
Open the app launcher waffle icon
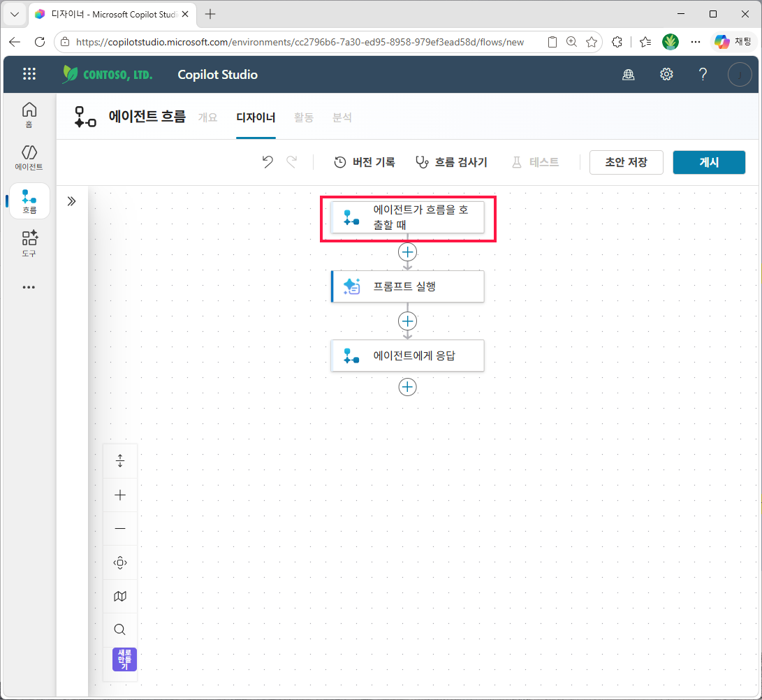29,74
